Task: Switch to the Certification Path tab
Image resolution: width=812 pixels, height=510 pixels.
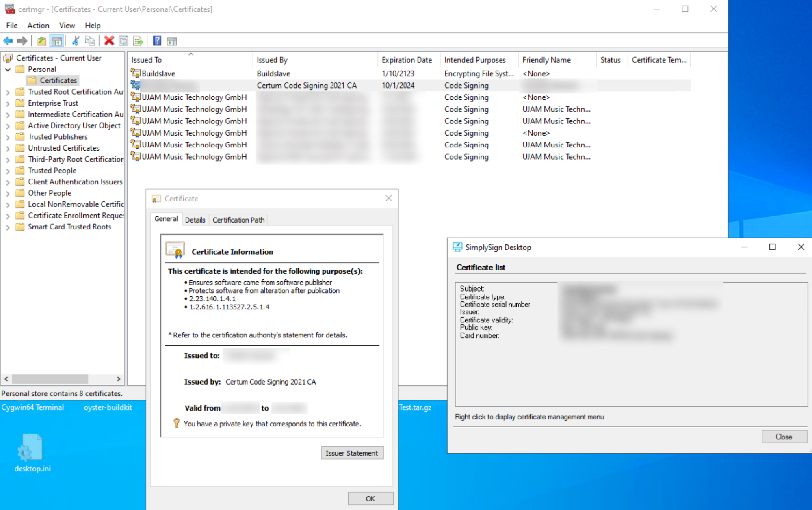Action: tap(238, 220)
